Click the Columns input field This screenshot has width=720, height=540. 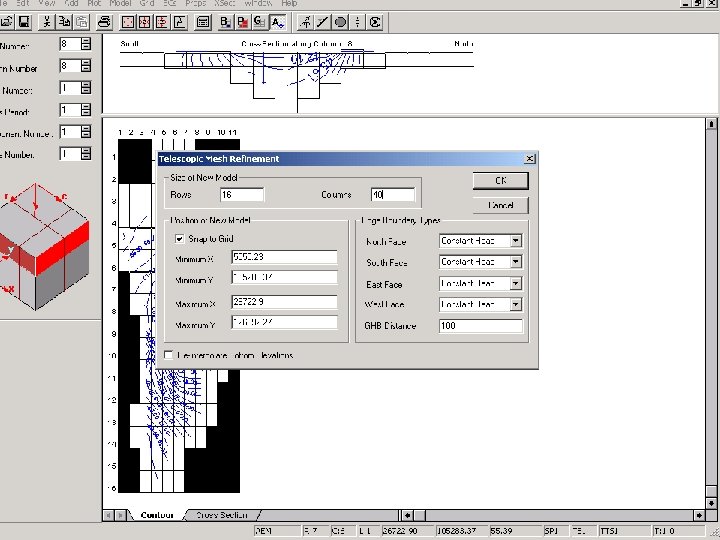[x=393, y=195]
